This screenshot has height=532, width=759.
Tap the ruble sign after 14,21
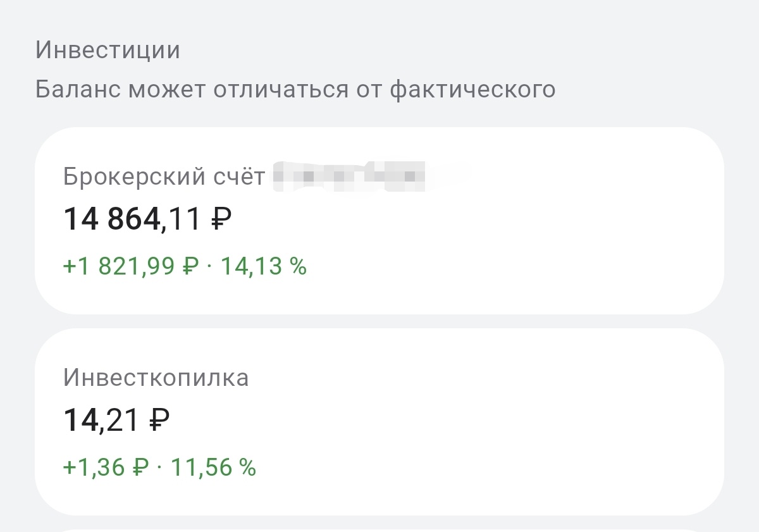tap(159, 421)
